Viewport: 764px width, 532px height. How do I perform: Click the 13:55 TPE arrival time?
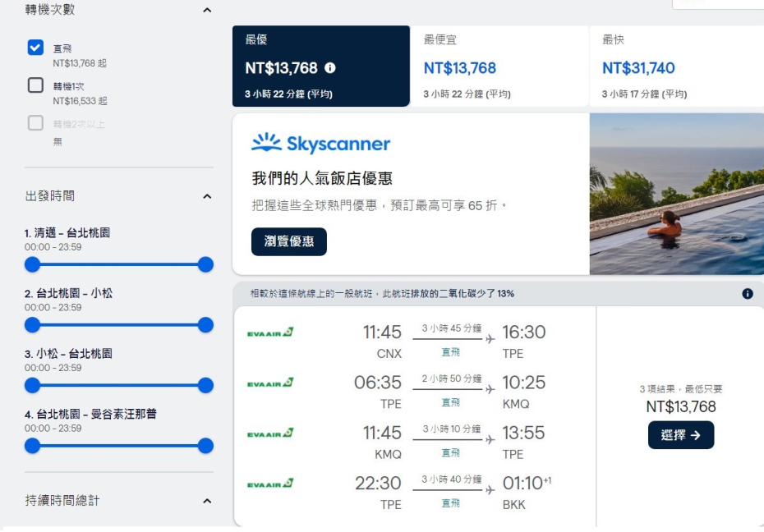pos(523,433)
